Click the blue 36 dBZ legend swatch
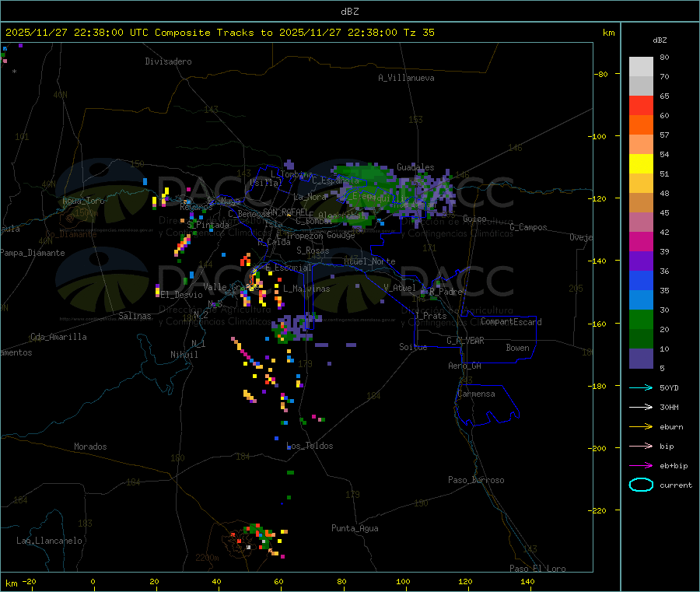 pyautogui.click(x=641, y=280)
